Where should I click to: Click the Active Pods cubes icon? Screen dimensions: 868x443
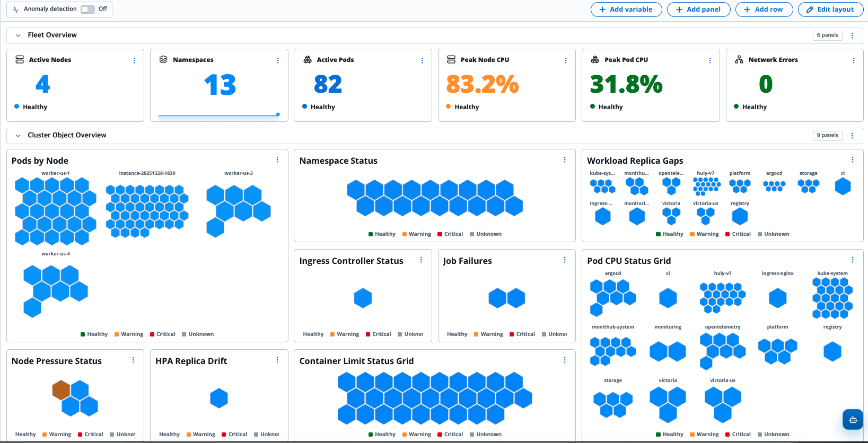click(x=308, y=59)
